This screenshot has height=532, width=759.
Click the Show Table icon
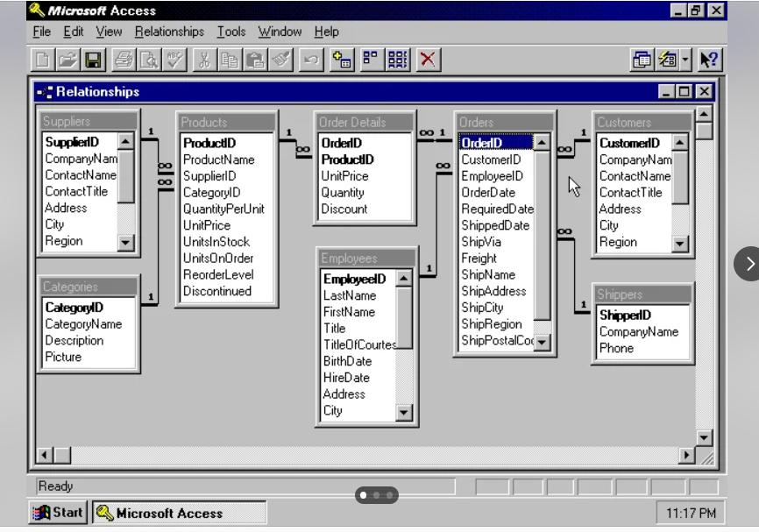coord(342,60)
